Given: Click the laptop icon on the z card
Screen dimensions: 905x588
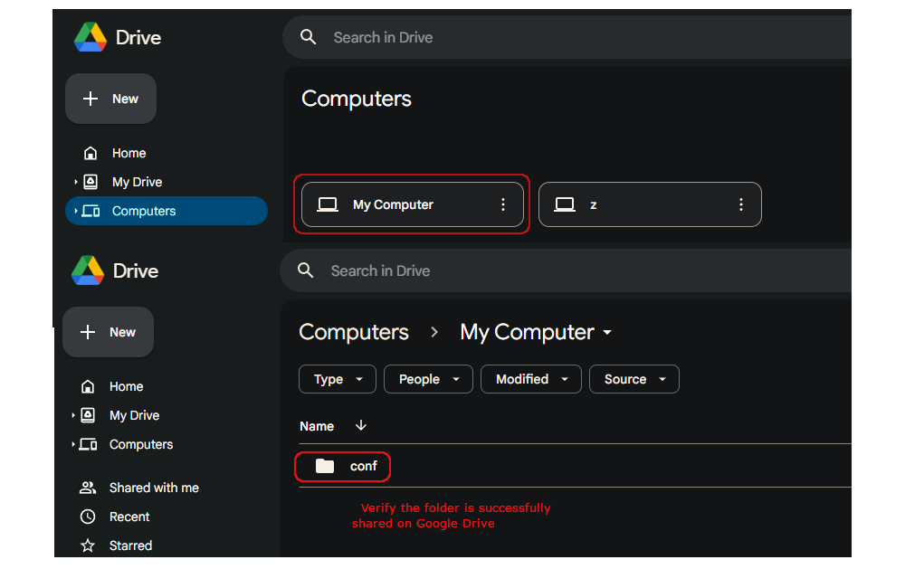Looking at the screenshot, I should tap(565, 204).
